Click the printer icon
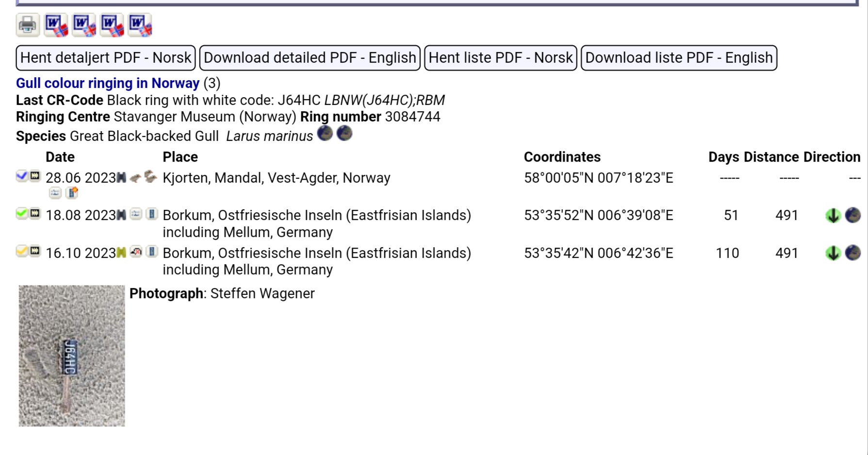Screen dimensions: 868x455 pyautogui.click(x=28, y=25)
